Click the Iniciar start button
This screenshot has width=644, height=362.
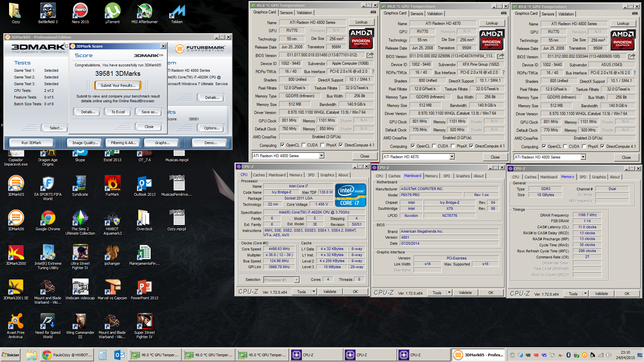click(x=10, y=355)
